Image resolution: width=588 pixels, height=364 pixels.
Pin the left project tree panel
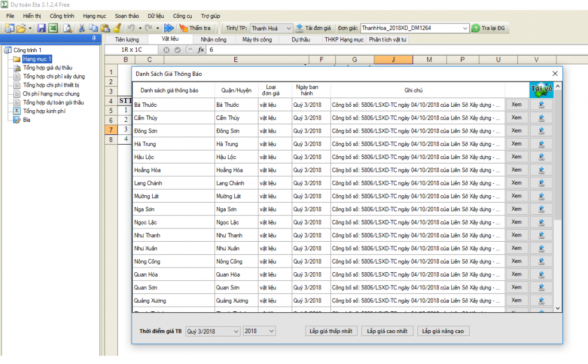point(95,38)
